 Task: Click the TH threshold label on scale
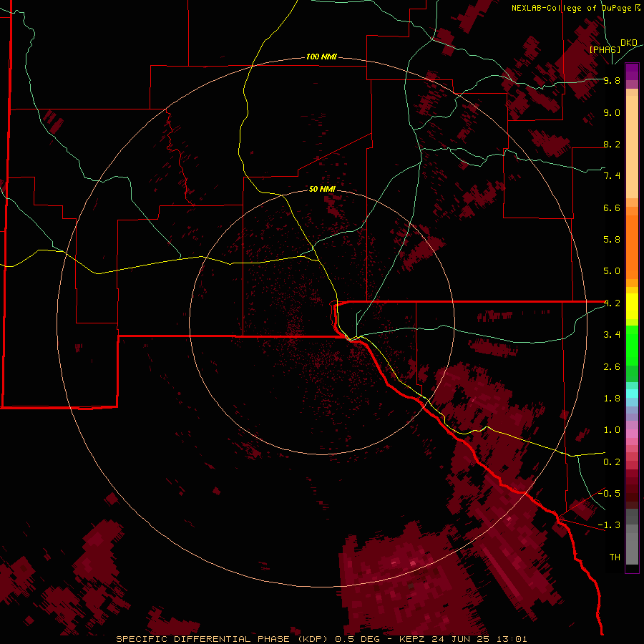(x=615, y=557)
